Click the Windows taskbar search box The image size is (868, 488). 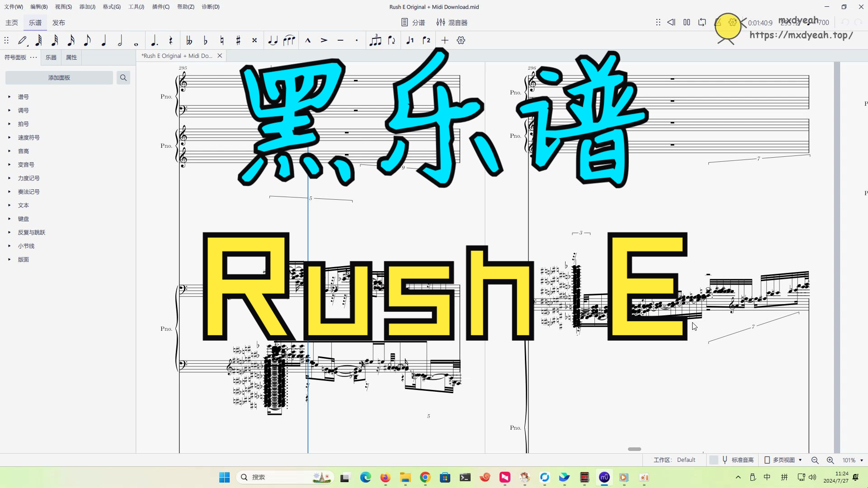point(285,477)
